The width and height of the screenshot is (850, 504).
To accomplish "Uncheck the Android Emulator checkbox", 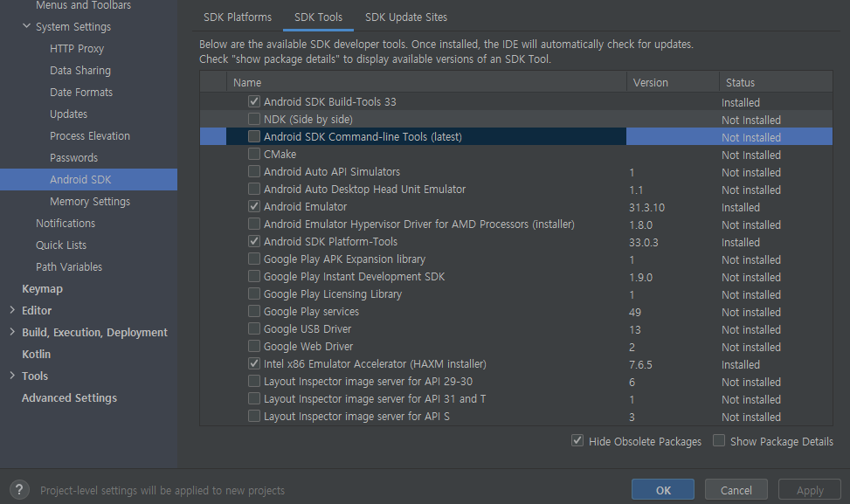I will [253, 206].
